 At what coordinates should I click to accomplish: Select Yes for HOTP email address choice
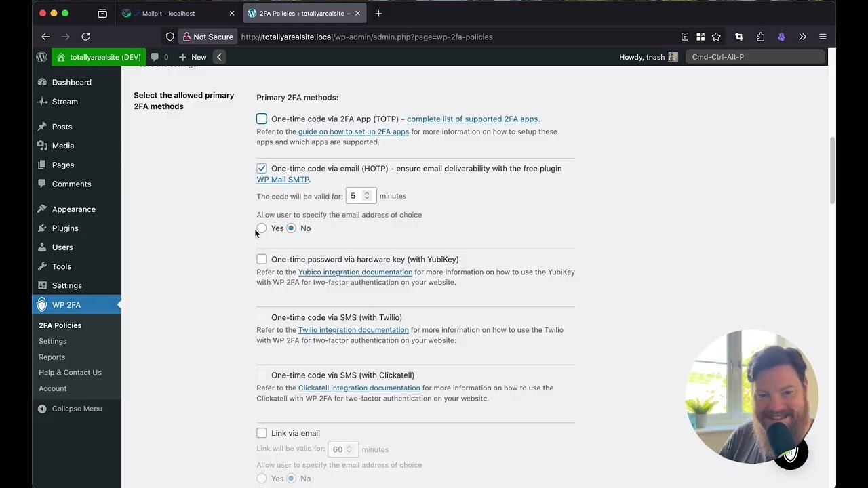pyautogui.click(x=262, y=228)
